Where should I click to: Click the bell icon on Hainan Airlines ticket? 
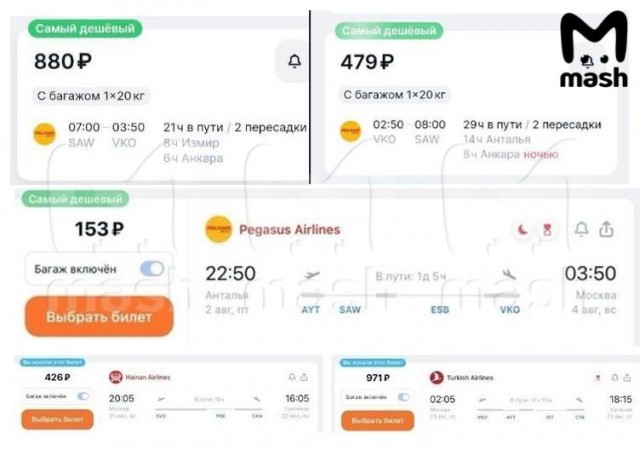pyautogui.click(x=291, y=377)
